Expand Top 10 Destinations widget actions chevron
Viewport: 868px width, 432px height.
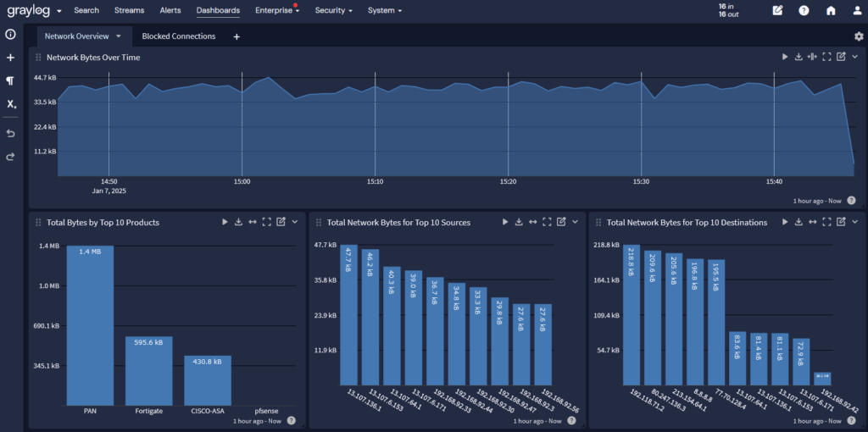(x=854, y=222)
